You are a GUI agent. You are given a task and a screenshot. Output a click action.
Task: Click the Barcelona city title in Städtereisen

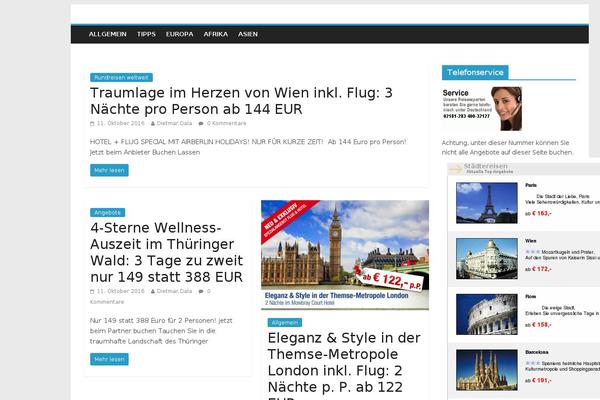pyautogui.click(x=536, y=352)
